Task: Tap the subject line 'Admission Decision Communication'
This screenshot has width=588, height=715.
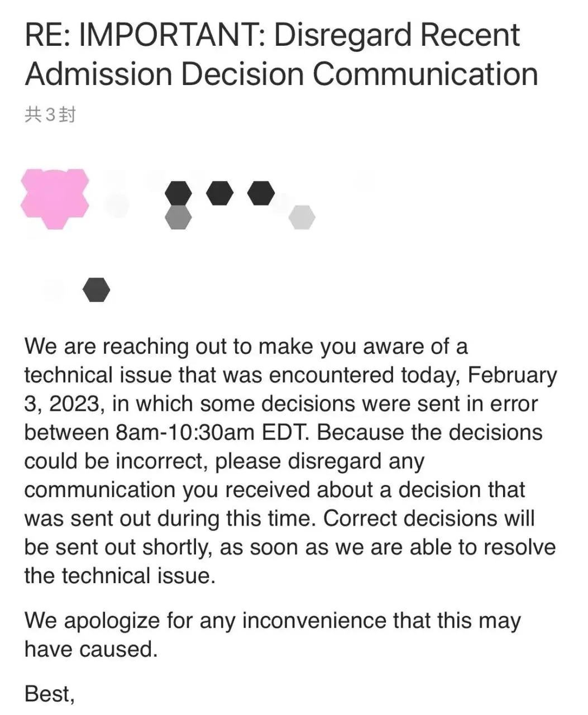Action: [x=281, y=74]
